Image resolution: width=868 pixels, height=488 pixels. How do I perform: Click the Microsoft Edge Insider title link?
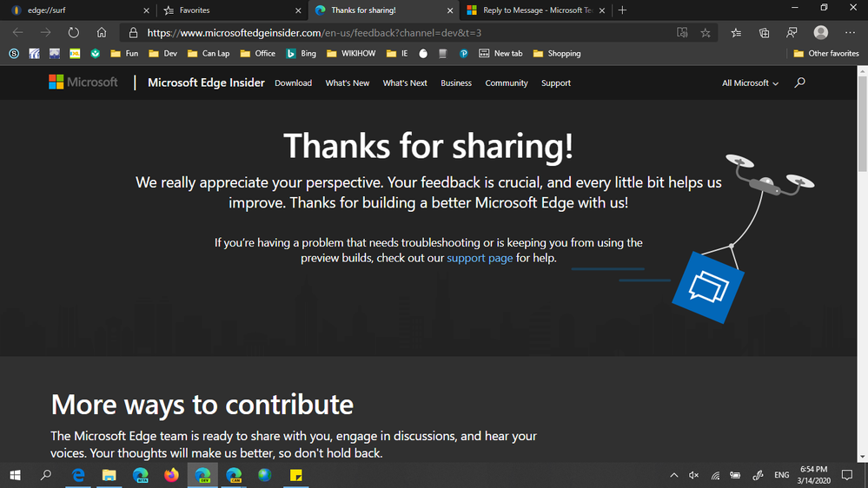click(x=206, y=82)
